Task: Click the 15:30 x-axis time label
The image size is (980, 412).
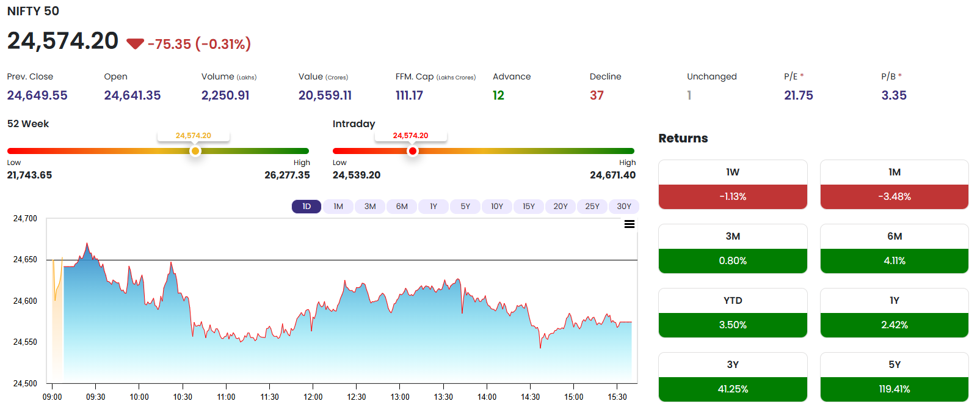Action: 617,397
